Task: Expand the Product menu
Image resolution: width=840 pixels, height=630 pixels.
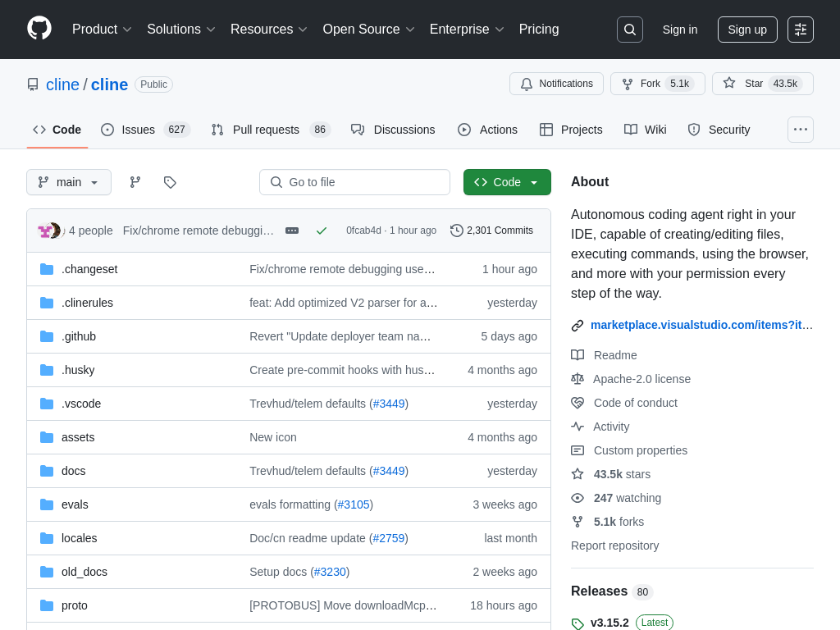Action: 102,30
